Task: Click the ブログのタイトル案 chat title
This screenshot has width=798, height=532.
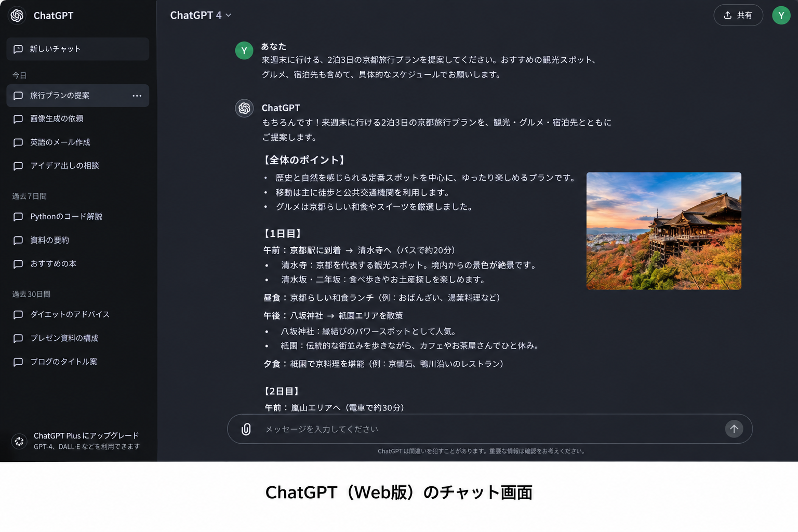Action: 63,362
